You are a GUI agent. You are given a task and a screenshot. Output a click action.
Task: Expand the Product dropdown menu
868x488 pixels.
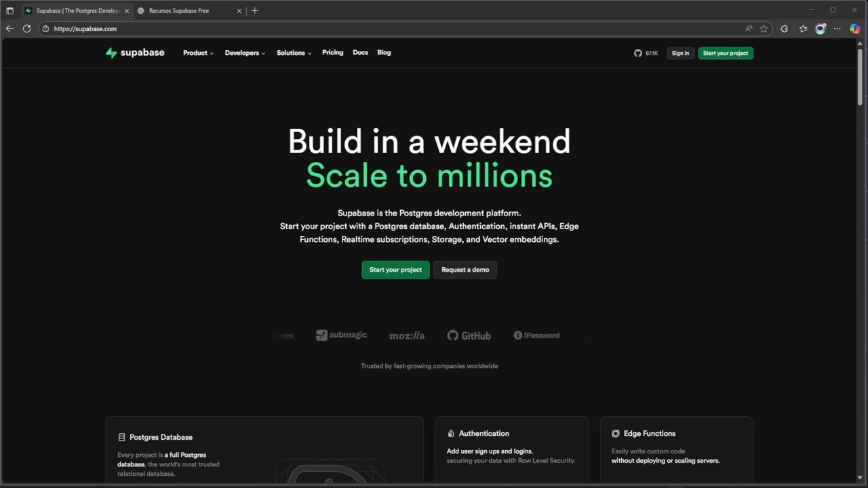(198, 53)
